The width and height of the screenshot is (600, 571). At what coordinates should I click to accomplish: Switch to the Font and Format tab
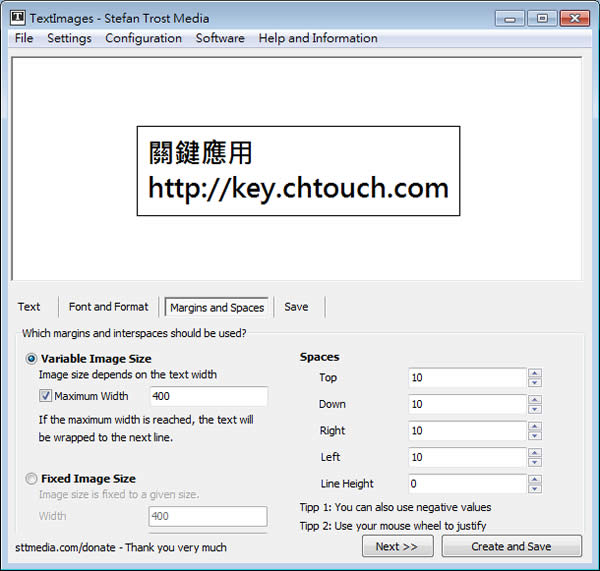coord(108,307)
